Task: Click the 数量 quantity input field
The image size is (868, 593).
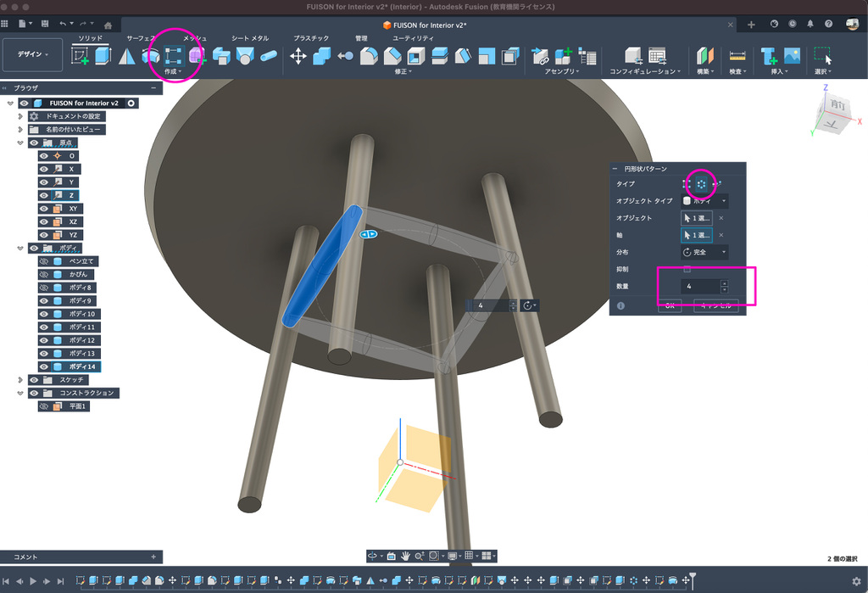Action: click(x=700, y=287)
